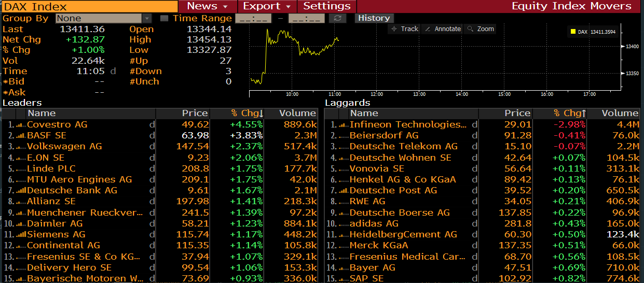
Task: Open the Settings menu item
Action: [327, 6]
